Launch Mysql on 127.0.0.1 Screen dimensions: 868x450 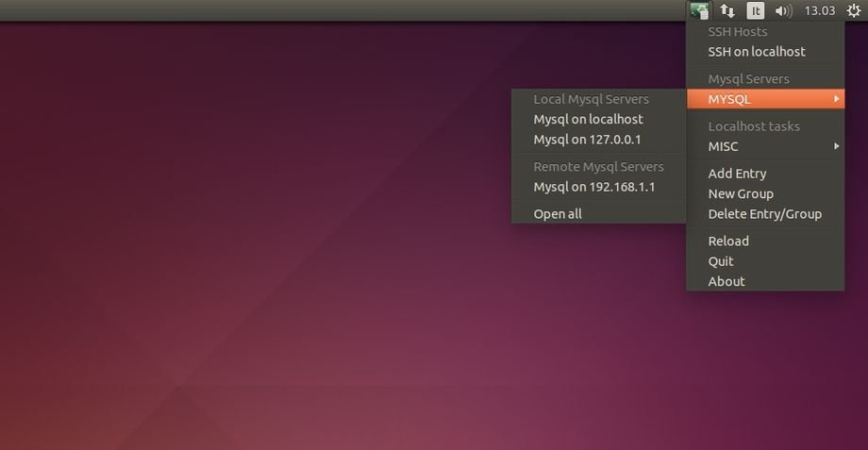click(x=587, y=140)
